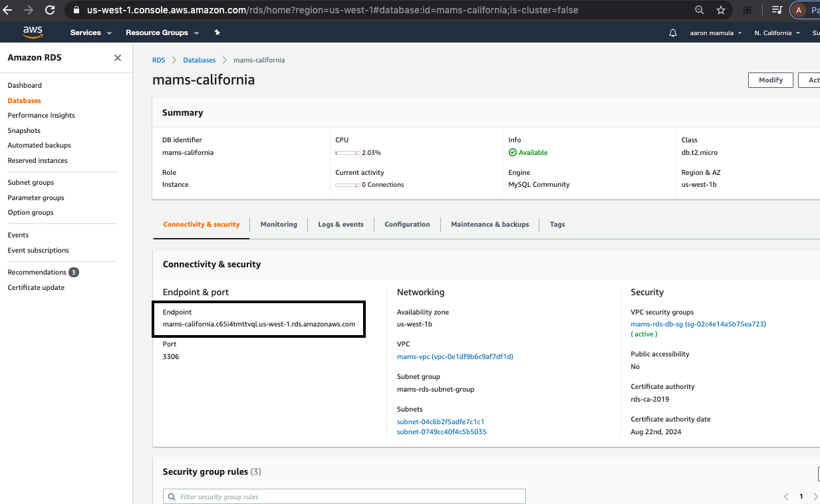Switch to the Maintenance & backups tab

[490, 224]
